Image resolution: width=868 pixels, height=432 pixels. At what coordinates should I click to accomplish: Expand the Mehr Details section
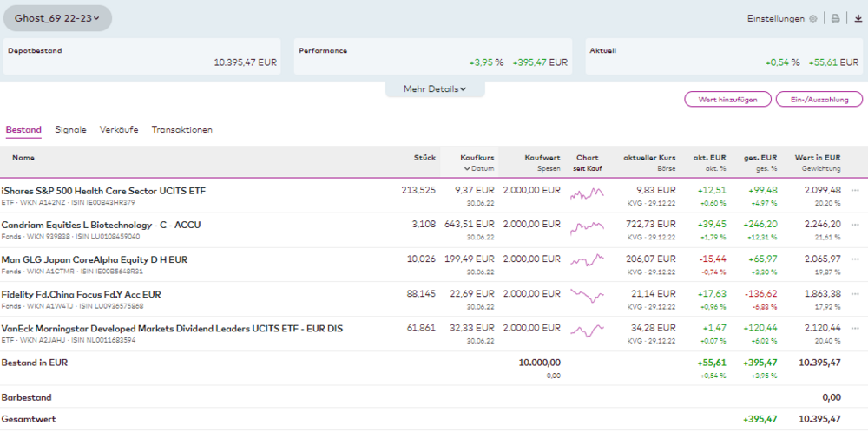[435, 89]
